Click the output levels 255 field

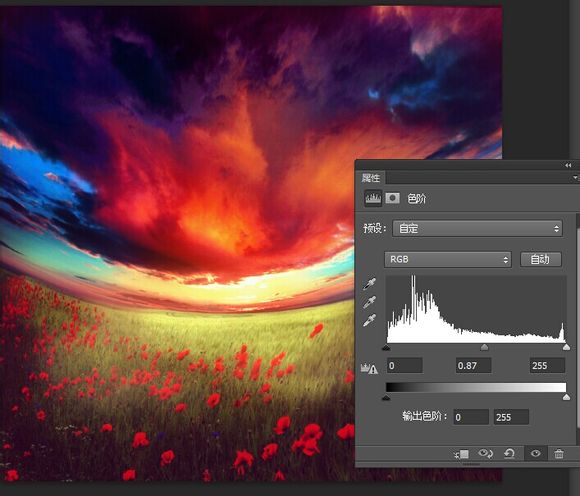(511, 417)
